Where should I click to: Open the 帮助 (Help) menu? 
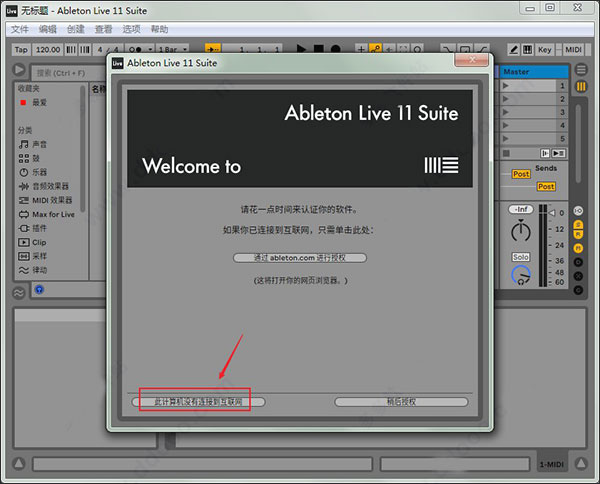tap(159, 29)
